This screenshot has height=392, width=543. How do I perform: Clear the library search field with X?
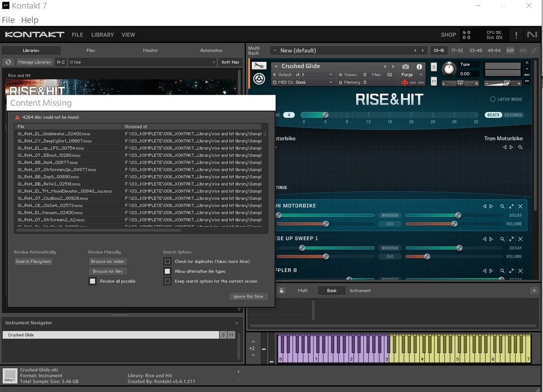point(214,62)
